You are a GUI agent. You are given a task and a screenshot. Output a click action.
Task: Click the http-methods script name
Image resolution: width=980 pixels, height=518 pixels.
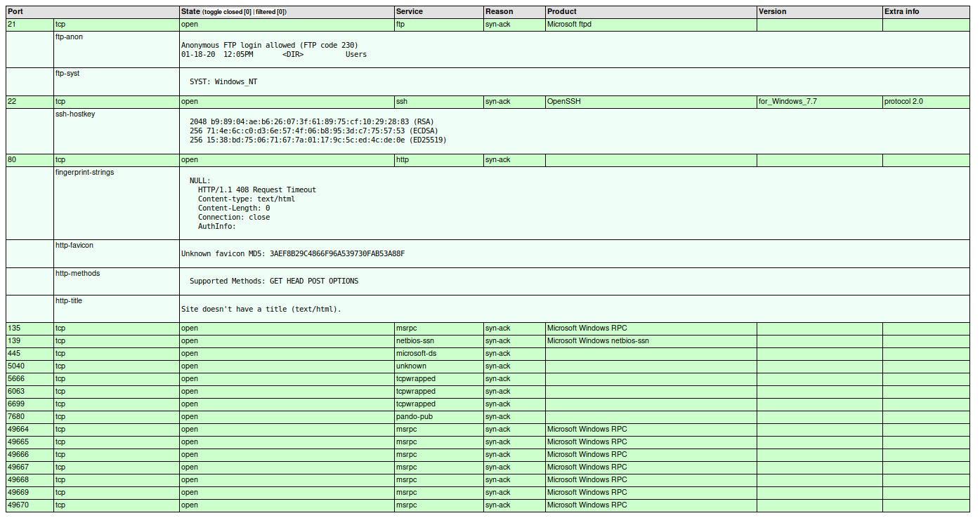click(77, 273)
